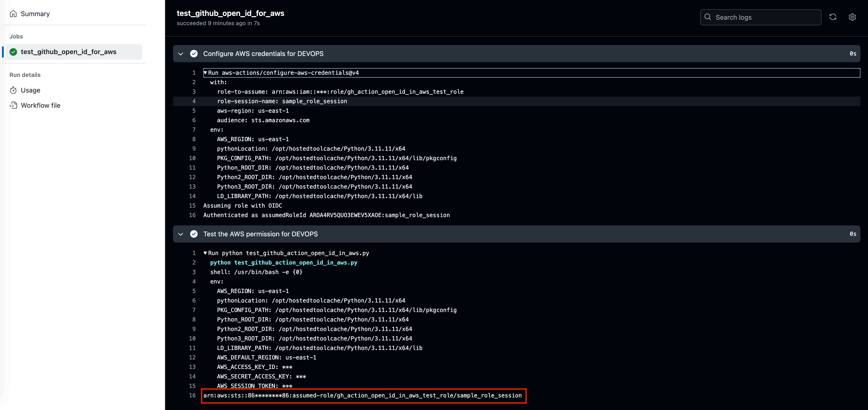Click log line 'role-to-assume: arn:aws:iam::***:role/gh_action_open_id_in_aws_test_role'

coord(340,92)
